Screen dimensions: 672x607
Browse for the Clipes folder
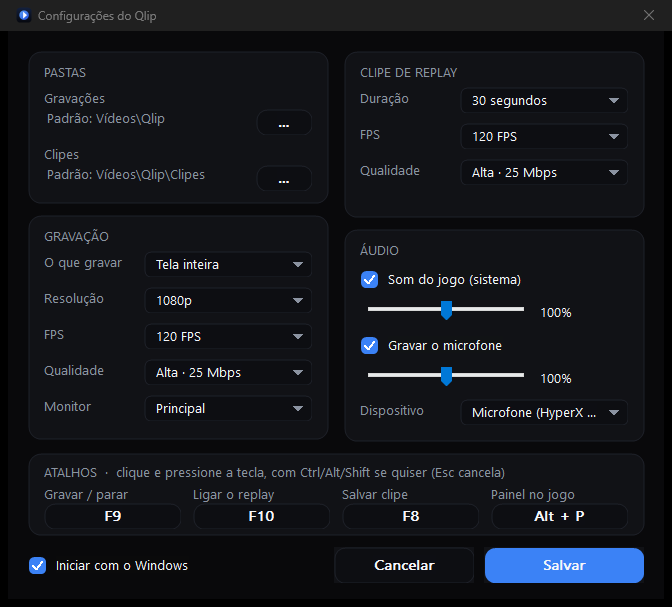[284, 178]
